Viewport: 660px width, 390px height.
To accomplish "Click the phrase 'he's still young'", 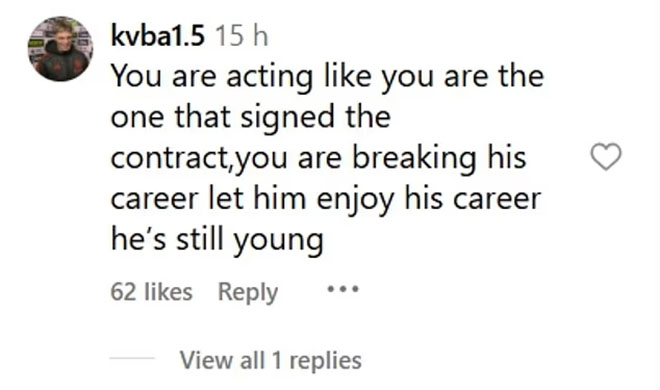I will [x=217, y=240].
